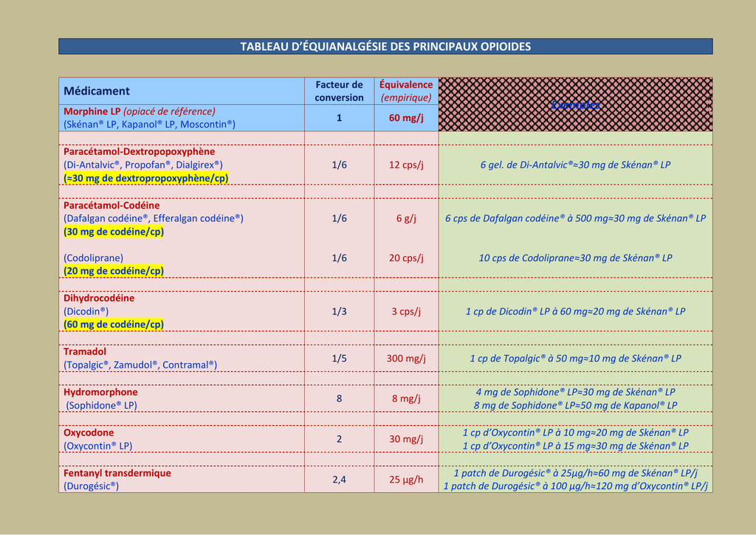Select the "Paracétamol-Dextropopoxyphène" drug name
This screenshot has height=535, width=756.
(x=140, y=152)
